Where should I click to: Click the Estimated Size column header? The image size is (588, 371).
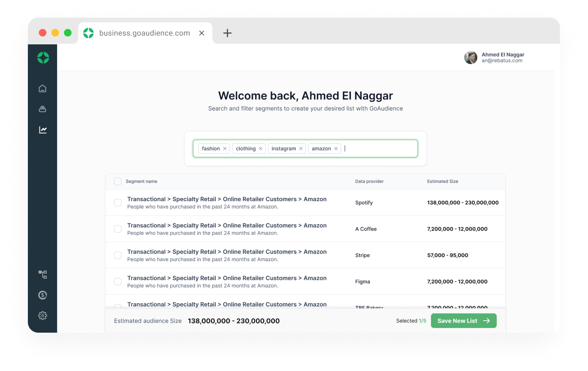(x=442, y=181)
